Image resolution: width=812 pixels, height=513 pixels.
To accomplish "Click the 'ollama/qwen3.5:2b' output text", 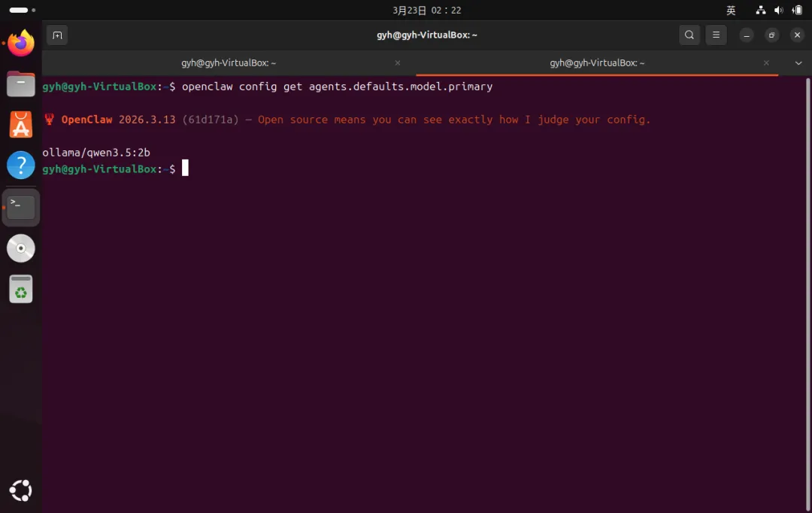I will click(96, 153).
